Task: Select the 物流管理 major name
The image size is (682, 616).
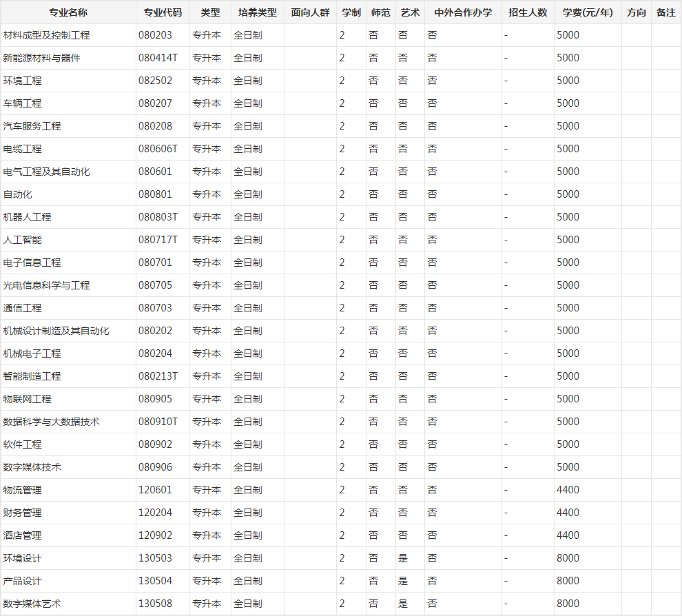Action: [x=22, y=490]
